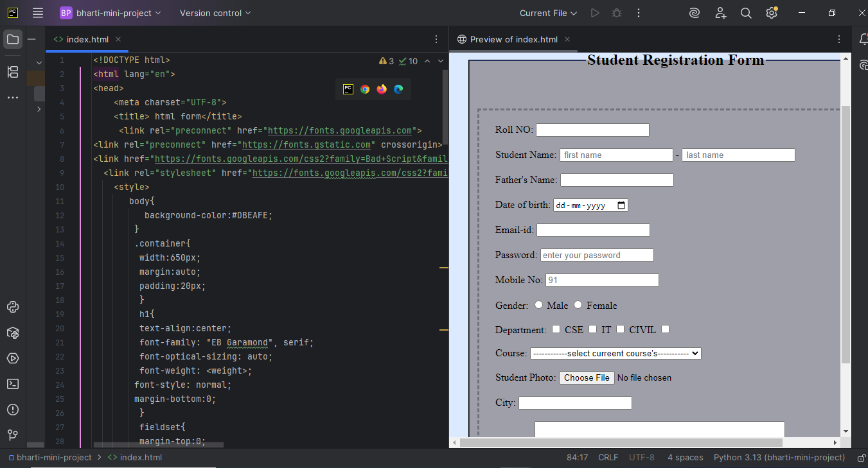Screen dimensions: 868x468
Task: Open preview in Chrome browser
Action: (364, 89)
